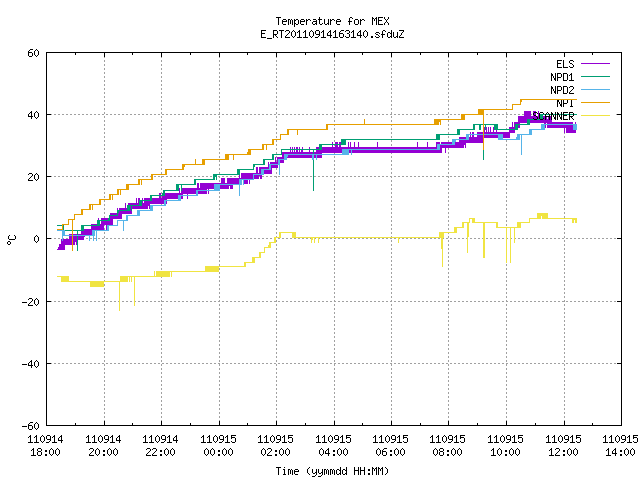Click the y-axis tick label 40
The image size is (640, 480).
pos(33,115)
